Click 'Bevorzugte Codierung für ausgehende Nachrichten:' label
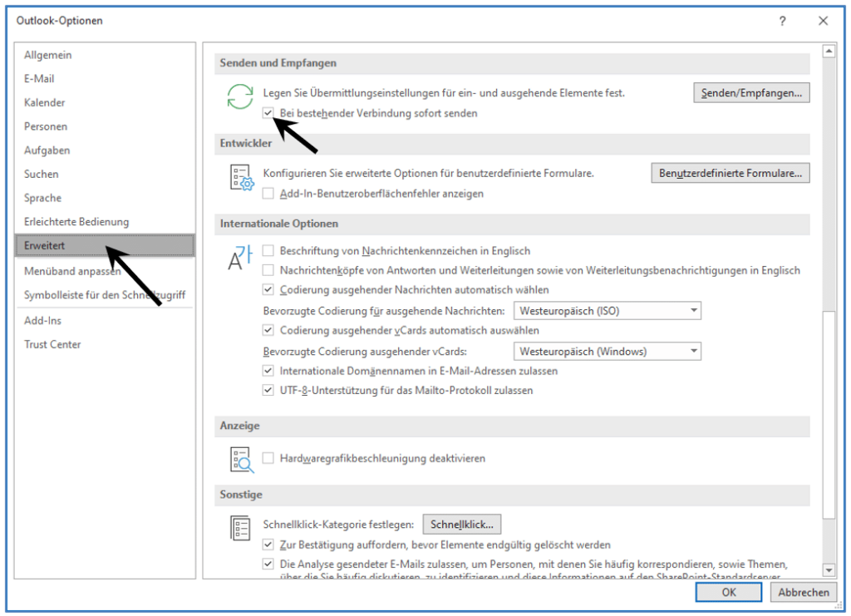Viewport: 851px width, 616px height. (384, 311)
